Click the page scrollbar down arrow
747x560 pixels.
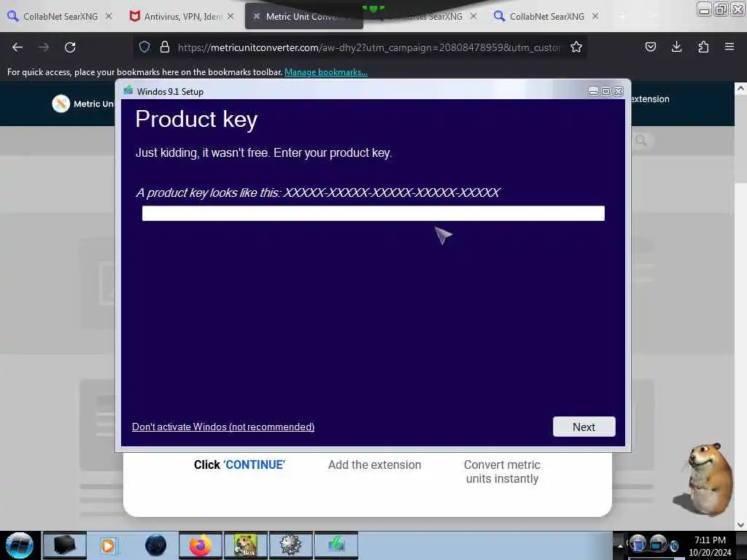click(740, 524)
